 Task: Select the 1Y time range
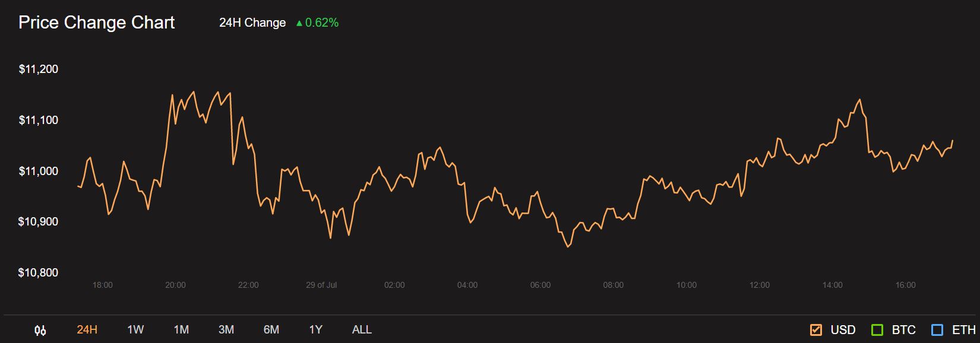pos(315,330)
